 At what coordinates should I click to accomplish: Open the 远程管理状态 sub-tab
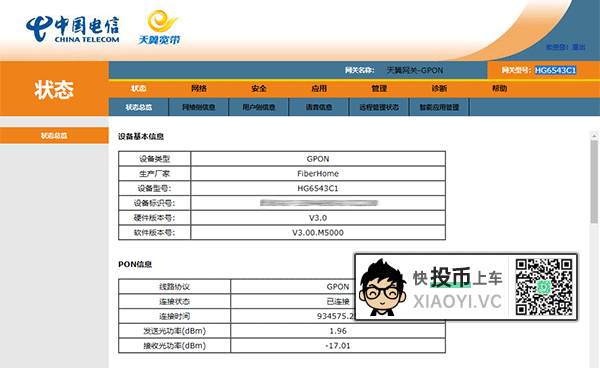coord(379,107)
